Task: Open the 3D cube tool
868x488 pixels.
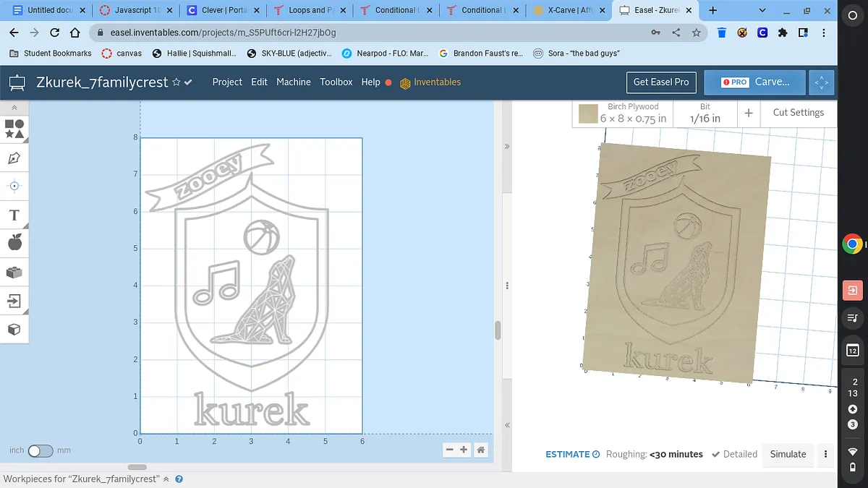Action: point(14,330)
